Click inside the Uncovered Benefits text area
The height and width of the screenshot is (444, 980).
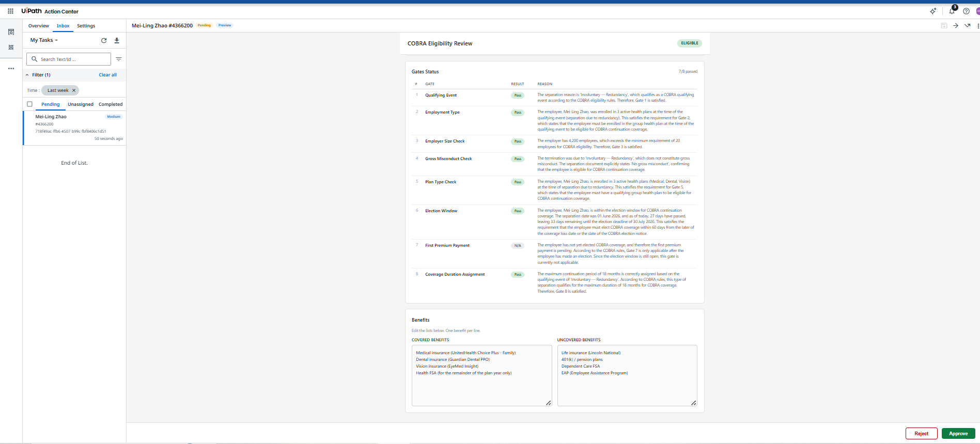pyautogui.click(x=627, y=376)
